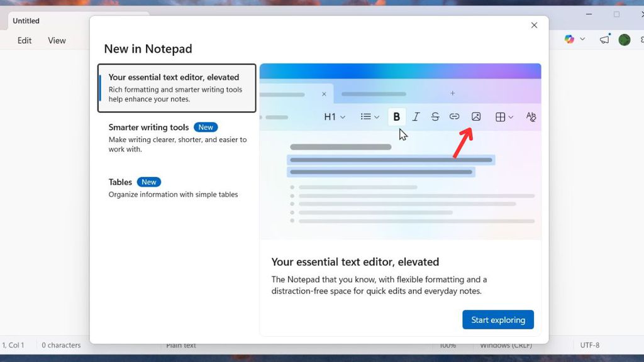
Task: Click the Copilot icon in title bar
Action: point(569,40)
